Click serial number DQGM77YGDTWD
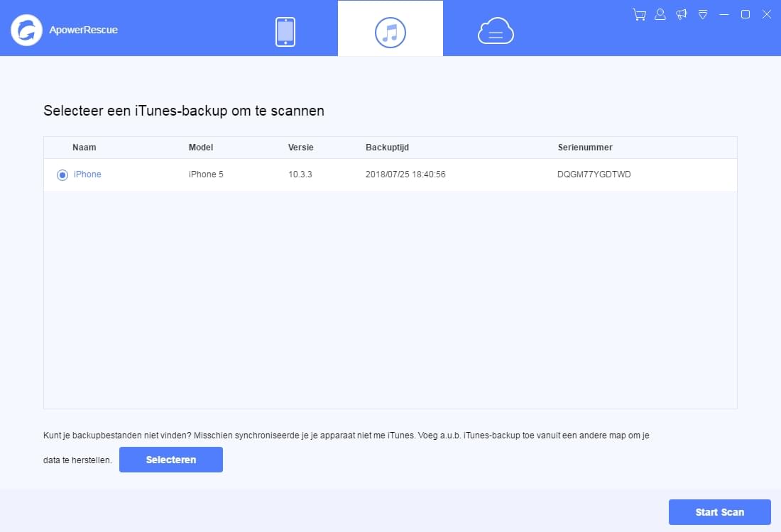 (593, 174)
